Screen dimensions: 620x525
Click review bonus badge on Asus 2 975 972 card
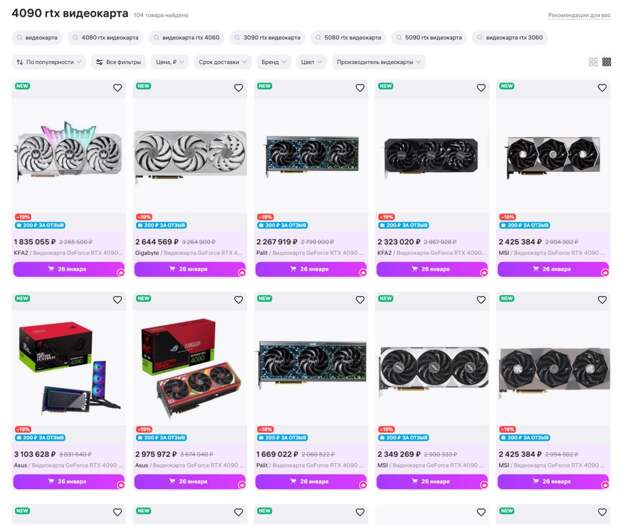click(x=161, y=438)
